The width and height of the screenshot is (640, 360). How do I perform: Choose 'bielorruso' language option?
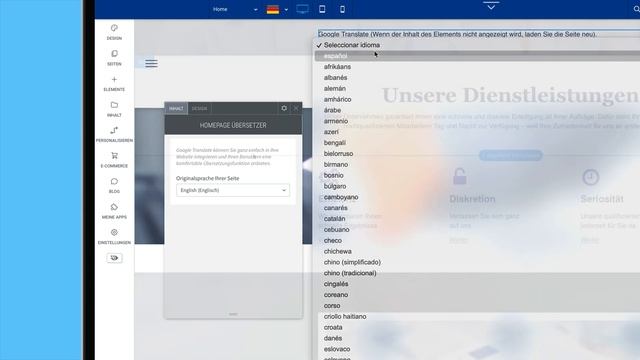(x=338, y=154)
